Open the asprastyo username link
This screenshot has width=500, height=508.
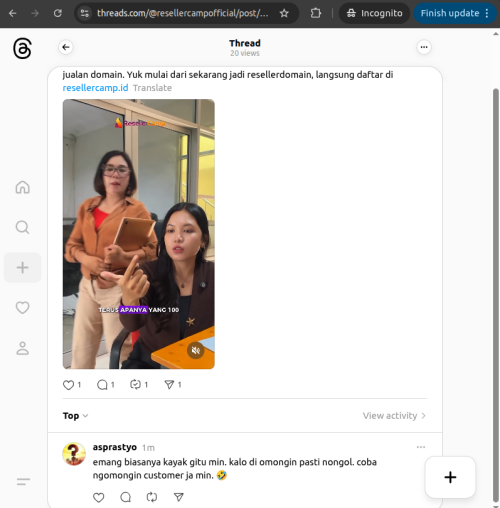pos(115,447)
